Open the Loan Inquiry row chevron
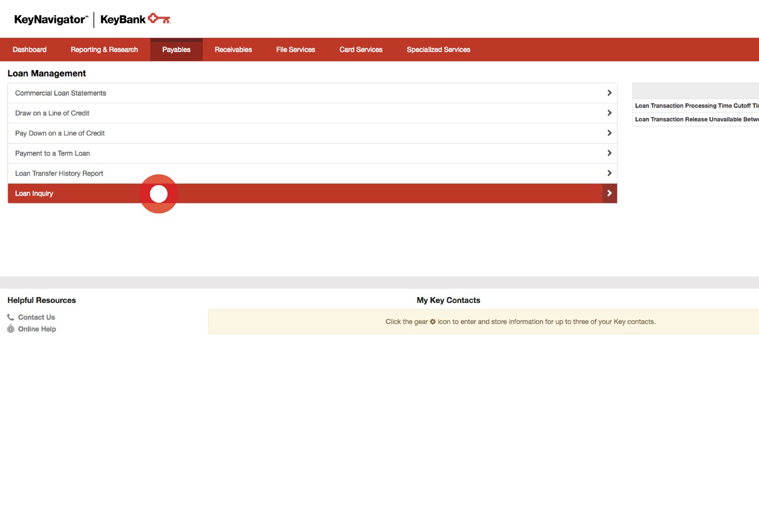Viewport: 759px width, 532px height. (609, 193)
